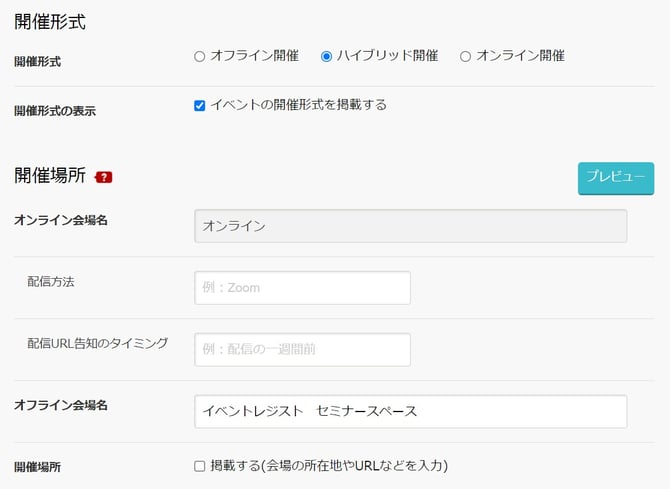Click the 配信方法 field label
Screen dimensions: 670x489
51,282
